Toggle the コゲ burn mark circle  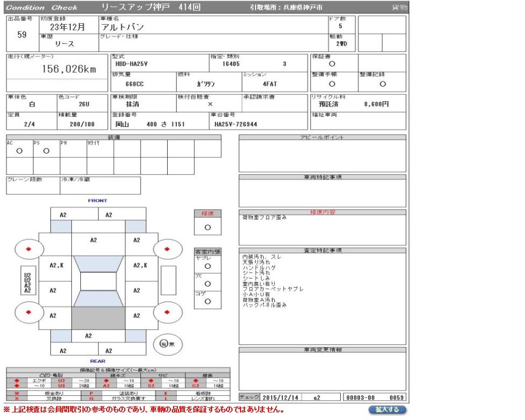pos(207,302)
